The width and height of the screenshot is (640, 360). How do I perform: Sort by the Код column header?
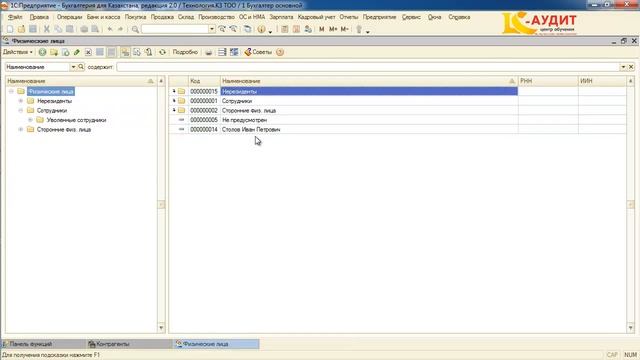[204, 81]
